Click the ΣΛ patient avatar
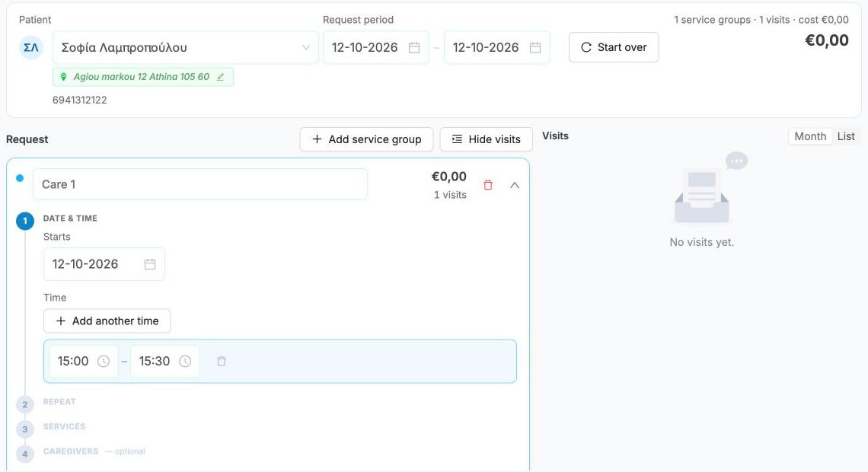The width and height of the screenshot is (868, 472). click(31, 48)
